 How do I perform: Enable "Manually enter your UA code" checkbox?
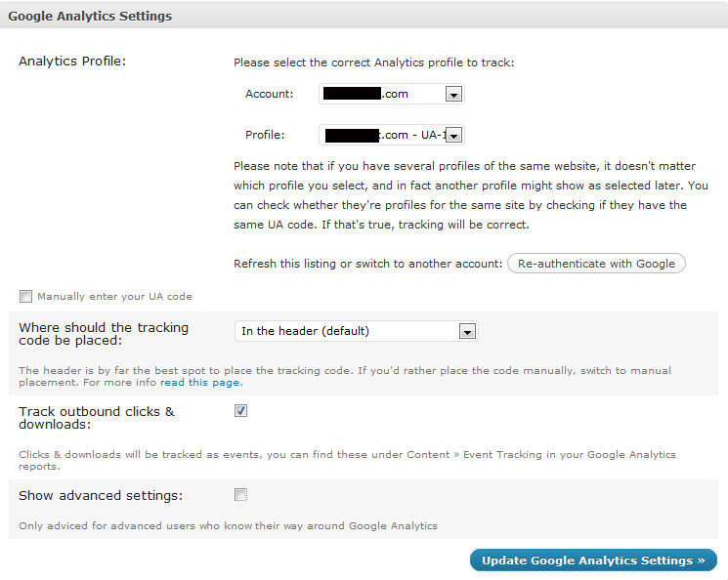[26, 296]
